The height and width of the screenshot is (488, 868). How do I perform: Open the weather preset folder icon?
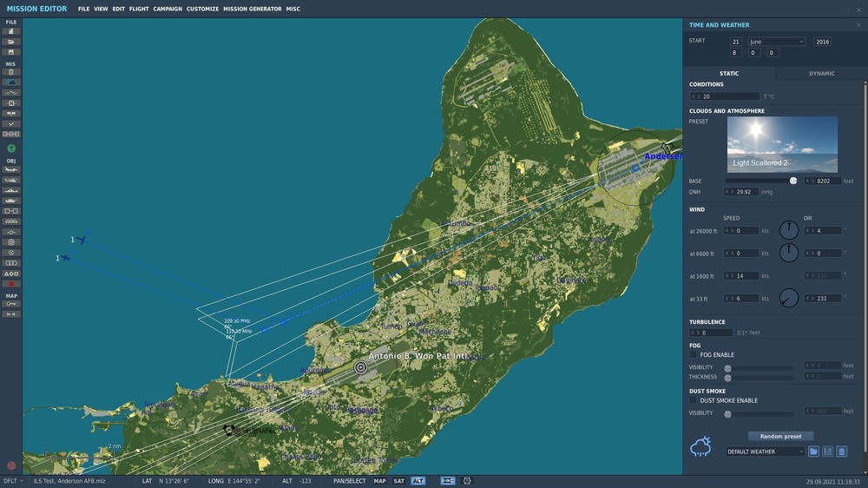[x=813, y=452]
